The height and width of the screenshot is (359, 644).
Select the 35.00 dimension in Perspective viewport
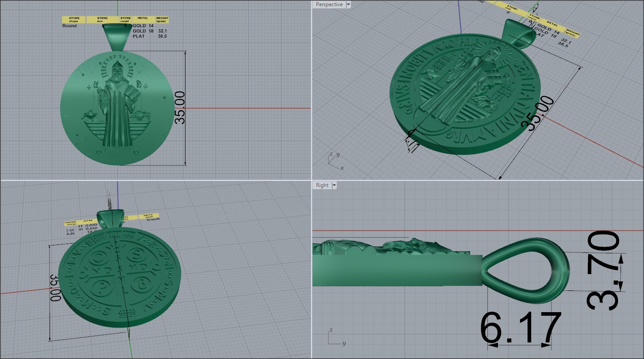(538, 114)
